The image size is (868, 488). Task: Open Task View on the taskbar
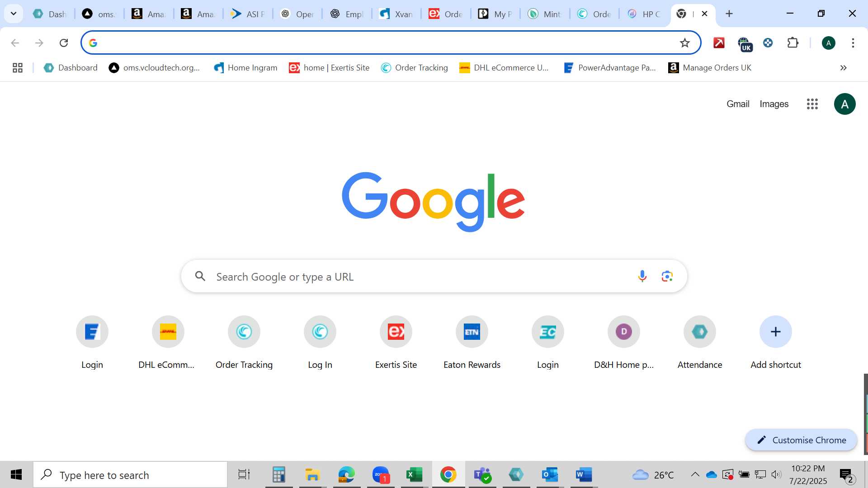pos(244,475)
